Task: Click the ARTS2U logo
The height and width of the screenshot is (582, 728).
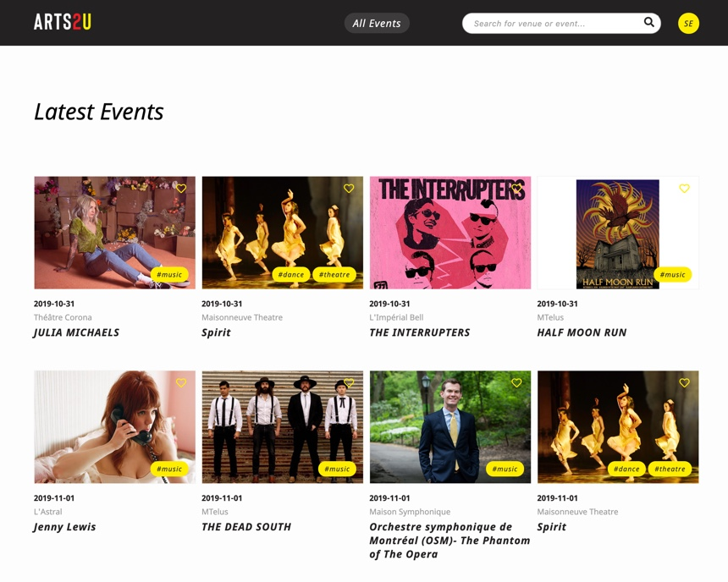Action: click(x=62, y=22)
